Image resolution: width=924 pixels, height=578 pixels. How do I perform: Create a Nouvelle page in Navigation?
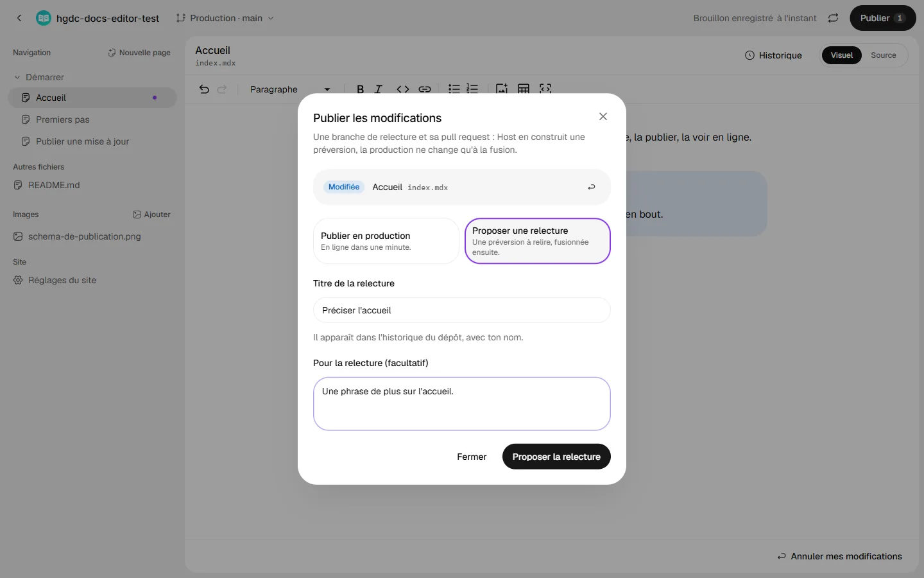click(139, 53)
